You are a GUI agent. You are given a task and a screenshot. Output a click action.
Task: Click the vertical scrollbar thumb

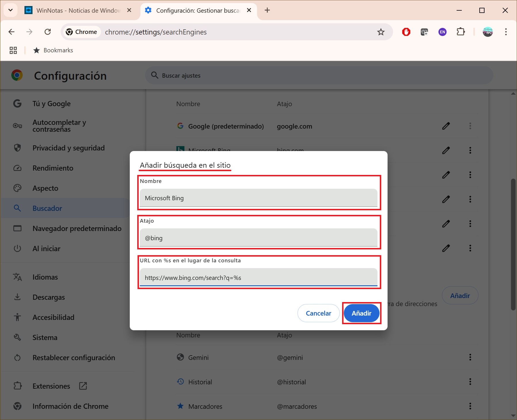click(513, 245)
